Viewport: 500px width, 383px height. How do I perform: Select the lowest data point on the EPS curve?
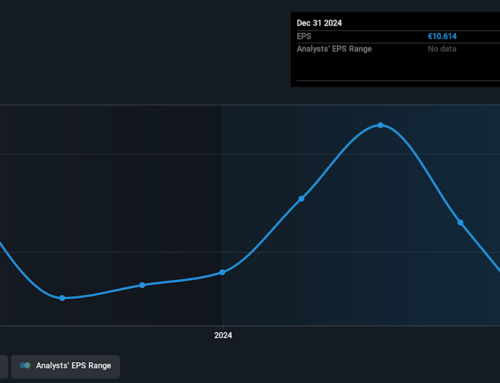tap(62, 298)
